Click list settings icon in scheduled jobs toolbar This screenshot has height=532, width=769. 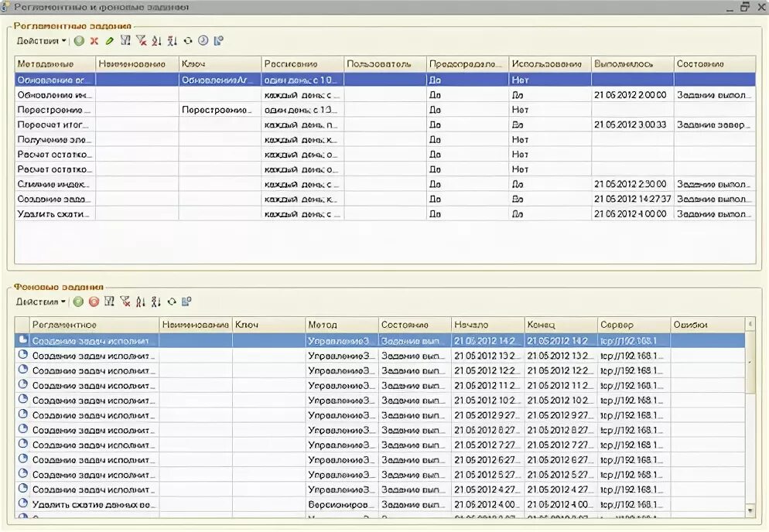pos(219,41)
